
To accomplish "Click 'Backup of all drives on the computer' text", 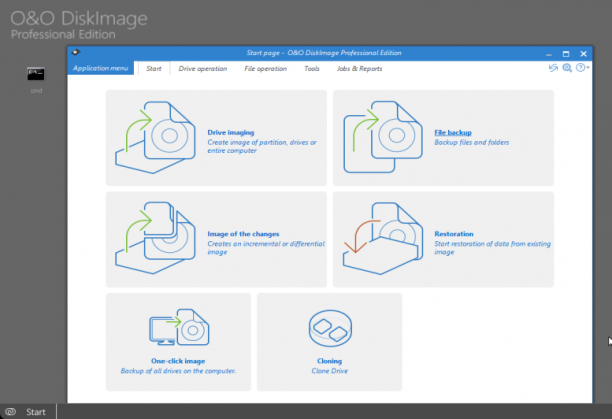I will (x=178, y=371).
